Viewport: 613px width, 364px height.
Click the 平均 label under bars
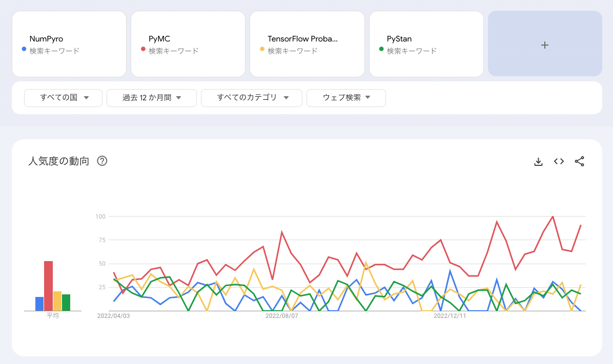(53, 315)
